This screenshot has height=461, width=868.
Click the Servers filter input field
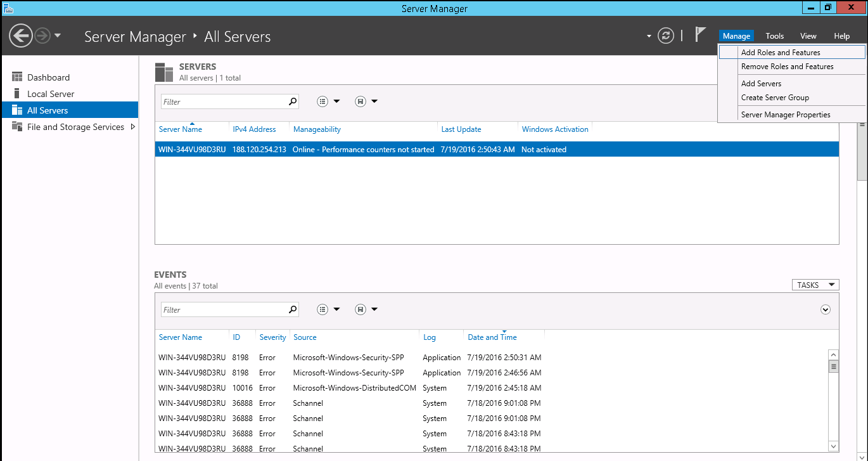point(224,101)
